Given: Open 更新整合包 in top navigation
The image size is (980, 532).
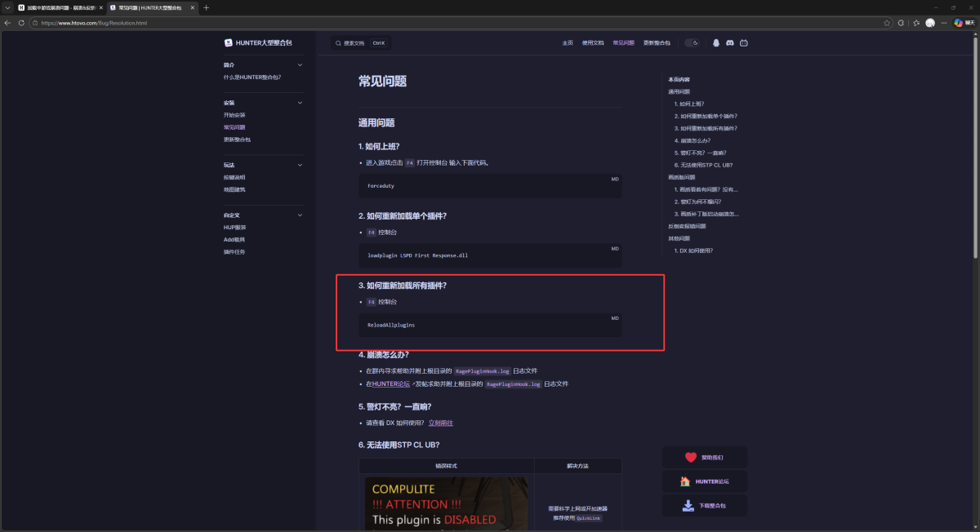Looking at the screenshot, I should tap(657, 42).
